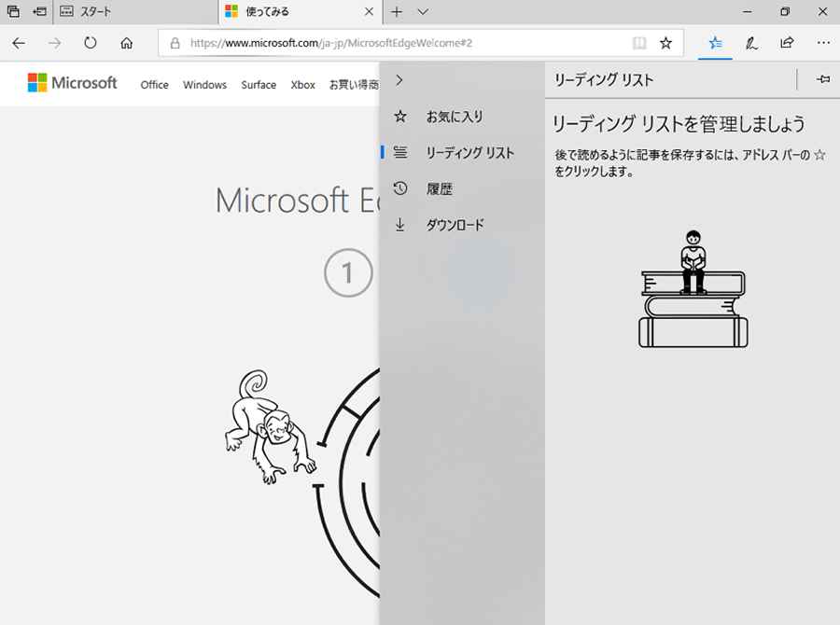
Task: Click the history clock icon
Action: coord(400,188)
